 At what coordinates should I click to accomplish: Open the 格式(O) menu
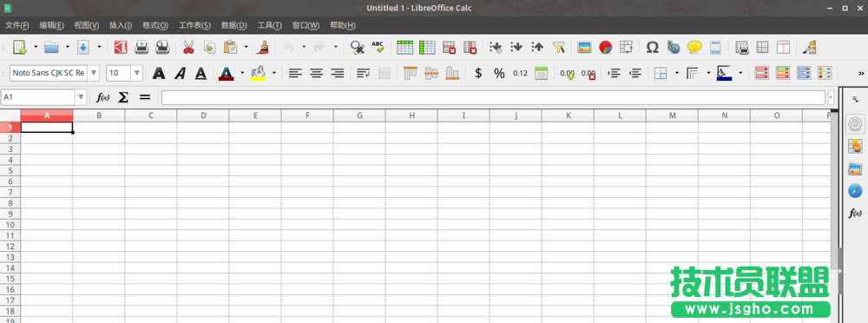[x=155, y=25]
